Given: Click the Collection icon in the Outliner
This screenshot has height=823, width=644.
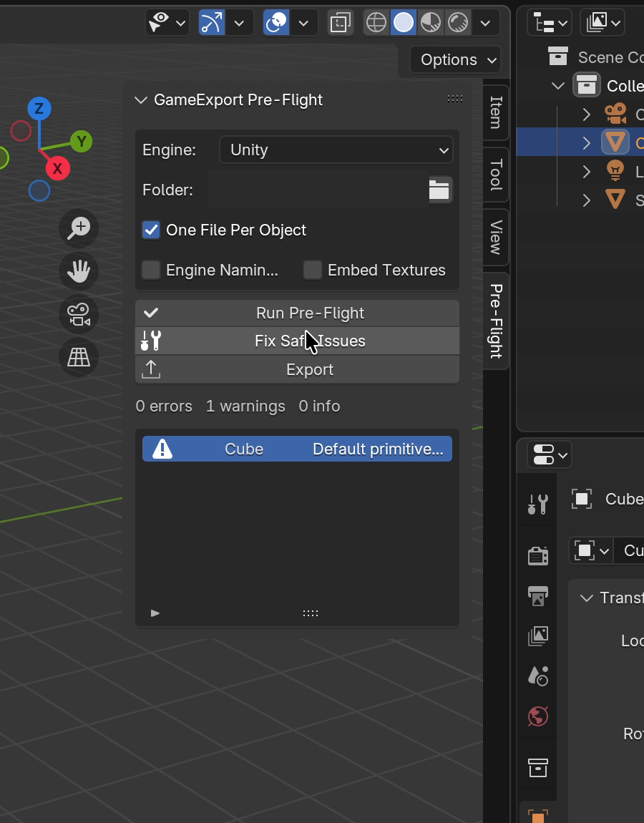Looking at the screenshot, I should point(586,85).
